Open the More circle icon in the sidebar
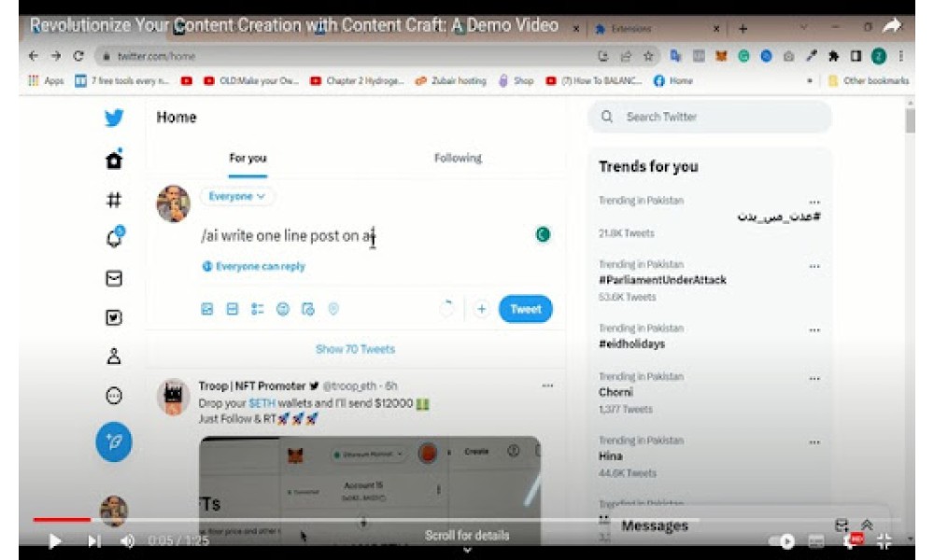The width and height of the screenshot is (934, 560). pyautogui.click(x=114, y=395)
